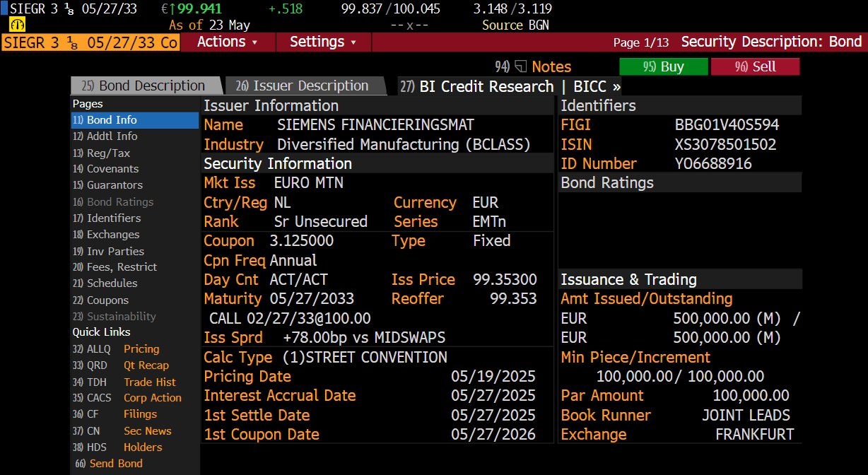Click the Calc Type (1)STREET CONVENTION value
Viewport: 868px width, 475px height.
point(365,358)
